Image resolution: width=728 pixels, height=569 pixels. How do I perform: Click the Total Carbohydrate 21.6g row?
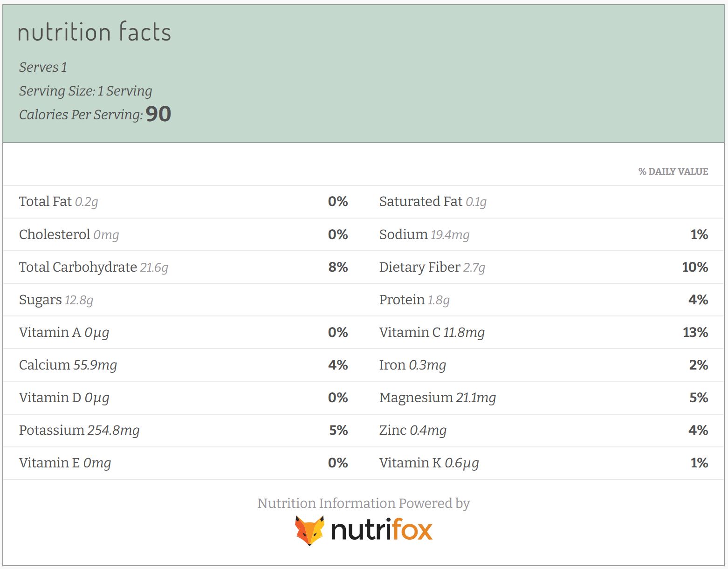184,267
